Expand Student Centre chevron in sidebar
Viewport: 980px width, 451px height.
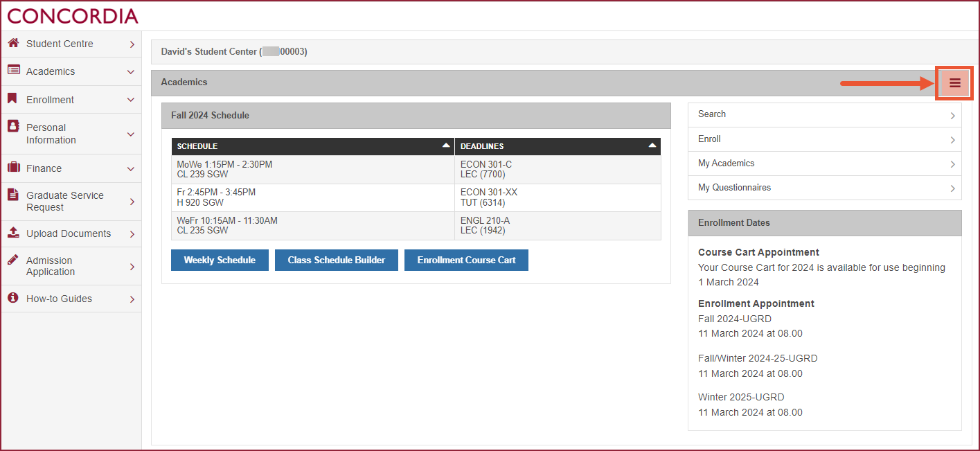[132, 44]
